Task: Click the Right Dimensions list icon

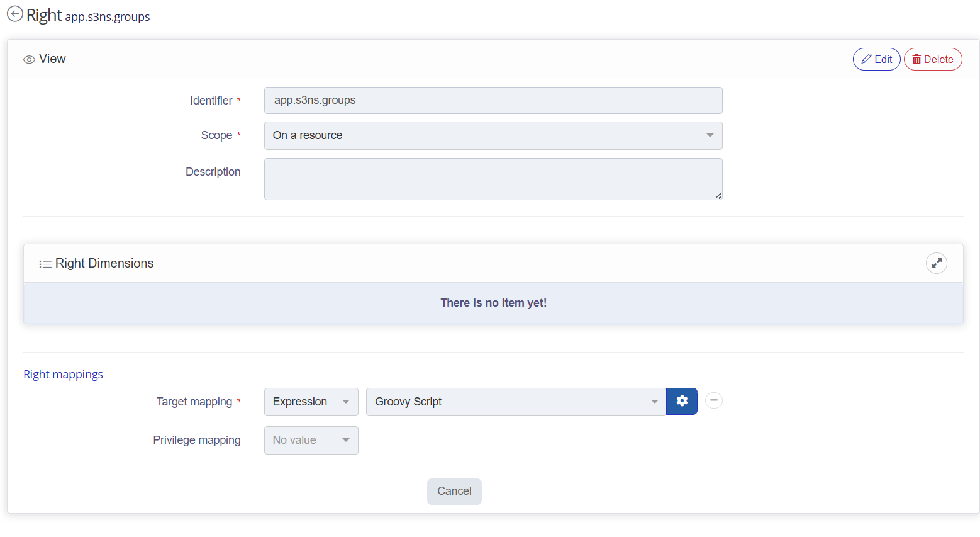Action: [x=45, y=264]
